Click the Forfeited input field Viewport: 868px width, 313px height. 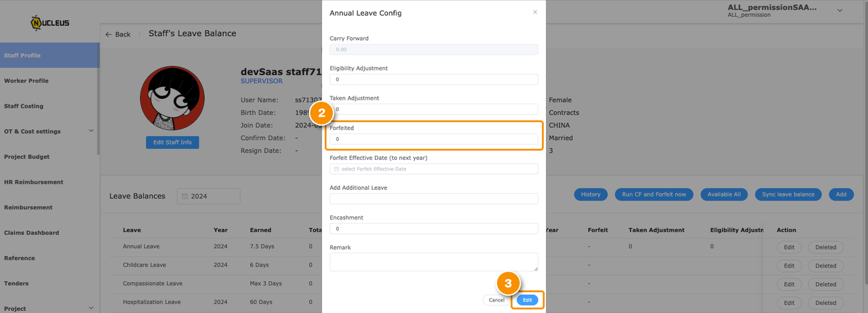coord(434,139)
